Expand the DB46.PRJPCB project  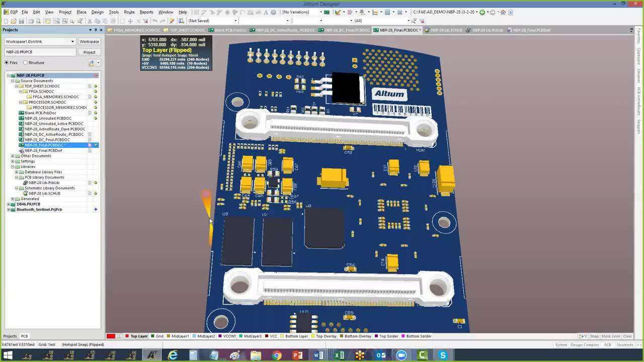pos(9,204)
